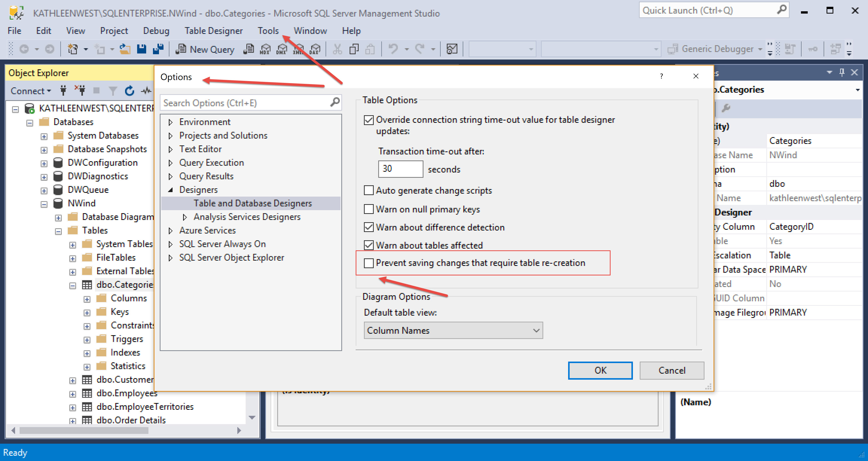Open the View menu
Viewport: 868px width, 461px height.
click(x=76, y=31)
